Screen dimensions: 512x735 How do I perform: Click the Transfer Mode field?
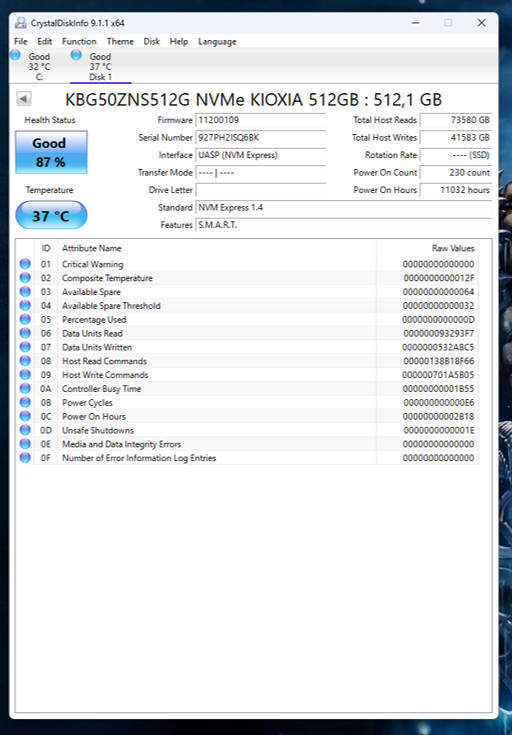point(261,172)
